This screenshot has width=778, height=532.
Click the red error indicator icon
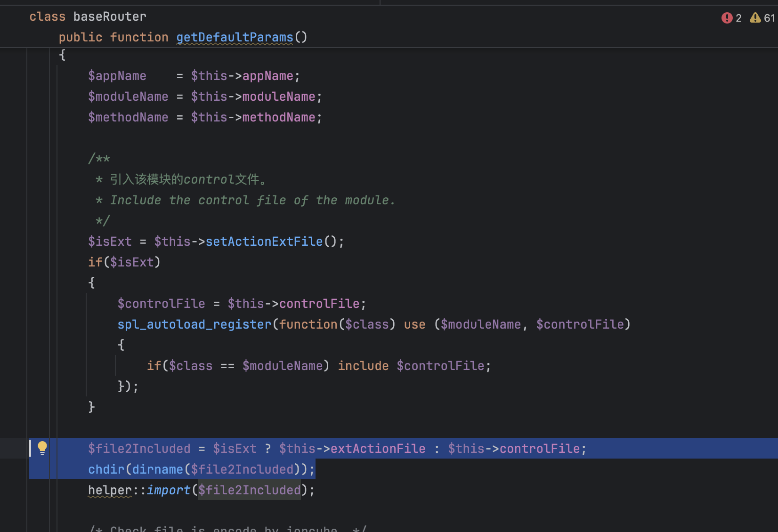click(727, 18)
